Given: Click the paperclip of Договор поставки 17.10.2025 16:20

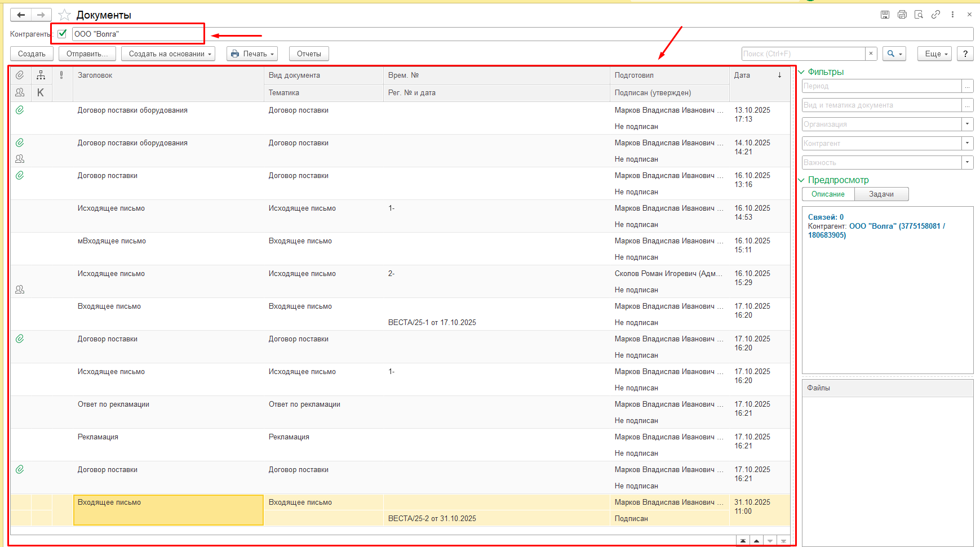Looking at the screenshot, I should (20, 339).
